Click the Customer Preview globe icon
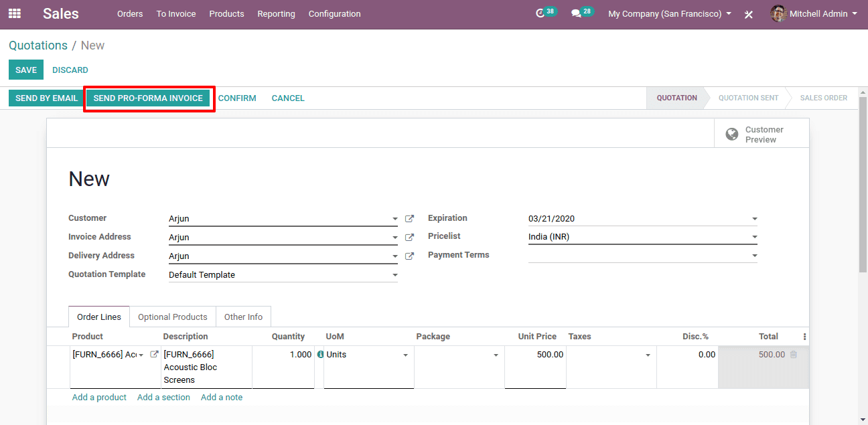The height and width of the screenshot is (425, 868). pos(732,135)
